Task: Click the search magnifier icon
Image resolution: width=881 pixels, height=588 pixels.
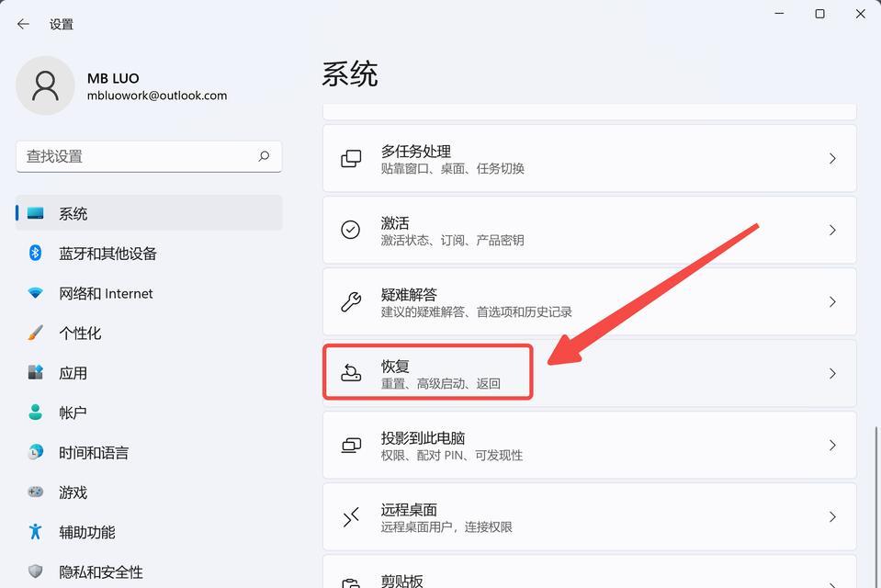Action: tap(264, 156)
